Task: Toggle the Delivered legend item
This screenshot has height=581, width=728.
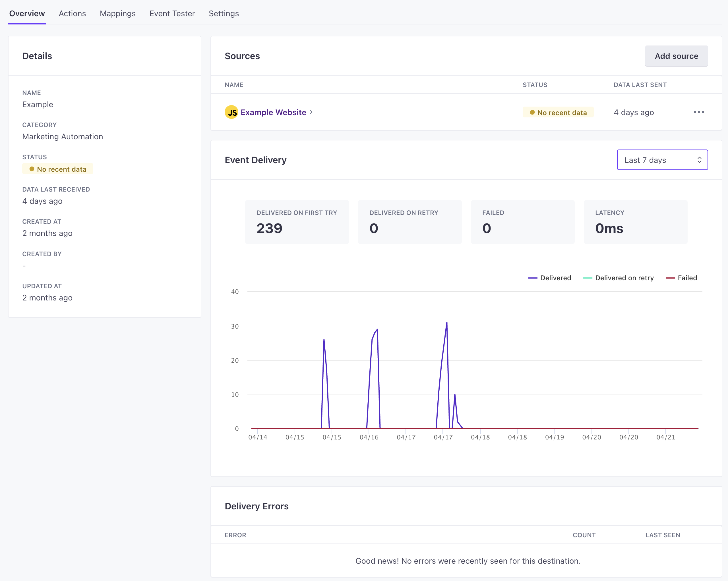Action: tap(550, 278)
